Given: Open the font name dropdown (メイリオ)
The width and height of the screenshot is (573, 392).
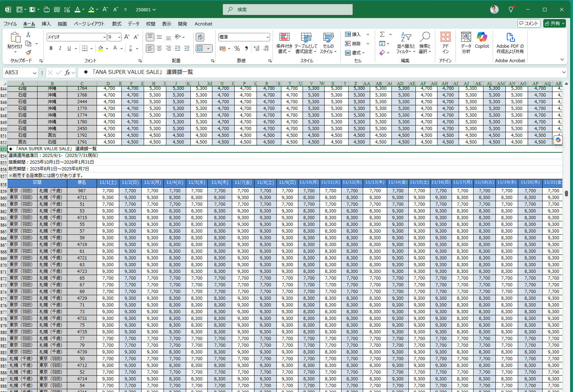Looking at the screenshot, I should (104, 37).
